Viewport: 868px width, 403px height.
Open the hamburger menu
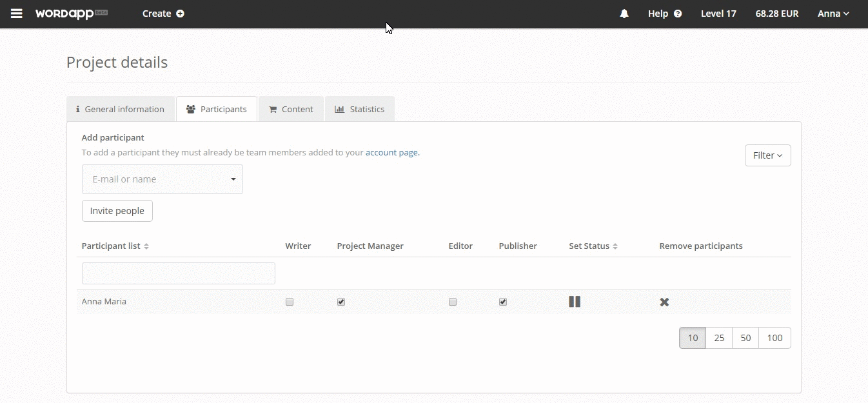coord(17,14)
